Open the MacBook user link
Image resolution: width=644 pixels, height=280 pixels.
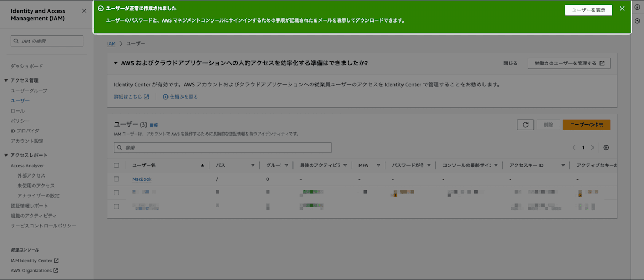coord(142,179)
